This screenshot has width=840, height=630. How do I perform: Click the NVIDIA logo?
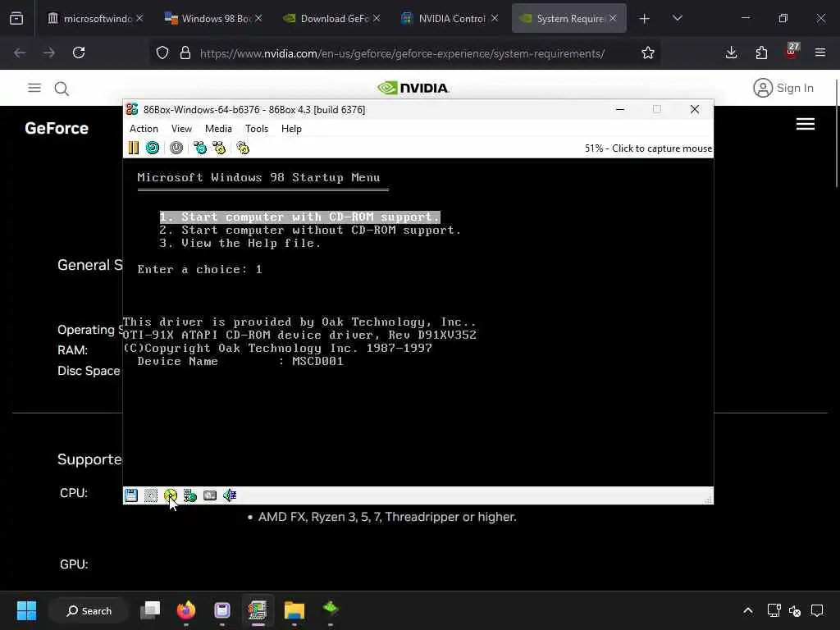413,88
